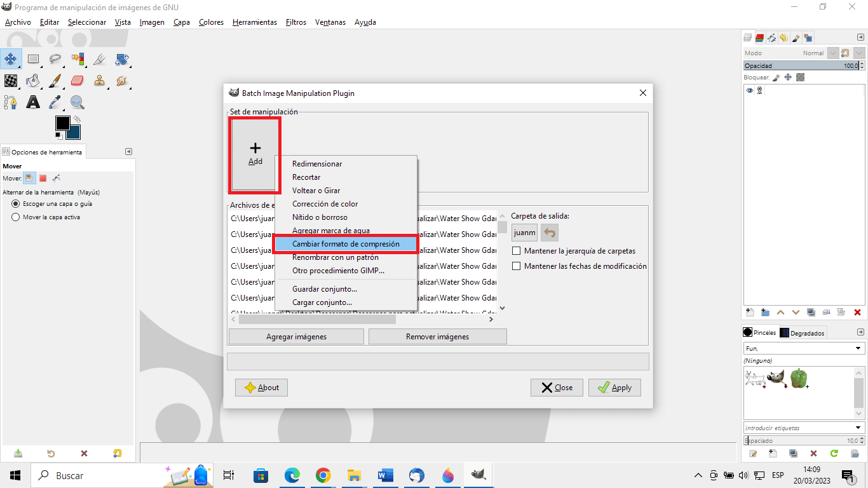Select the Bucket Fill tool

click(33, 81)
